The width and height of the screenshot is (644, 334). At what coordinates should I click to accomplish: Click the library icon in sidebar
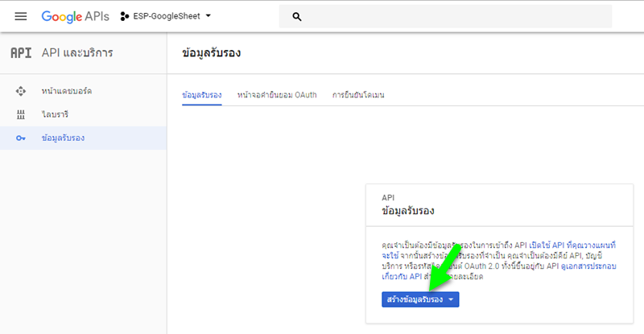tap(21, 114)
